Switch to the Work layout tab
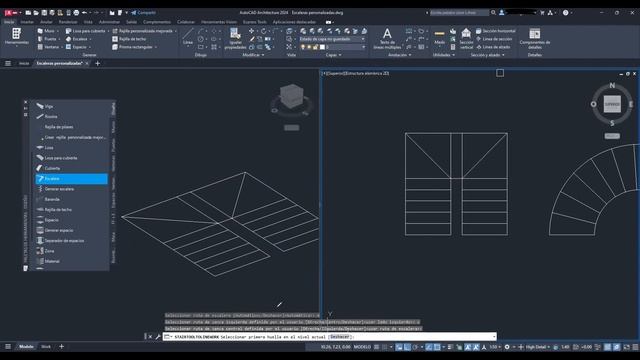 pyautogui.click(x=46, y=347)
